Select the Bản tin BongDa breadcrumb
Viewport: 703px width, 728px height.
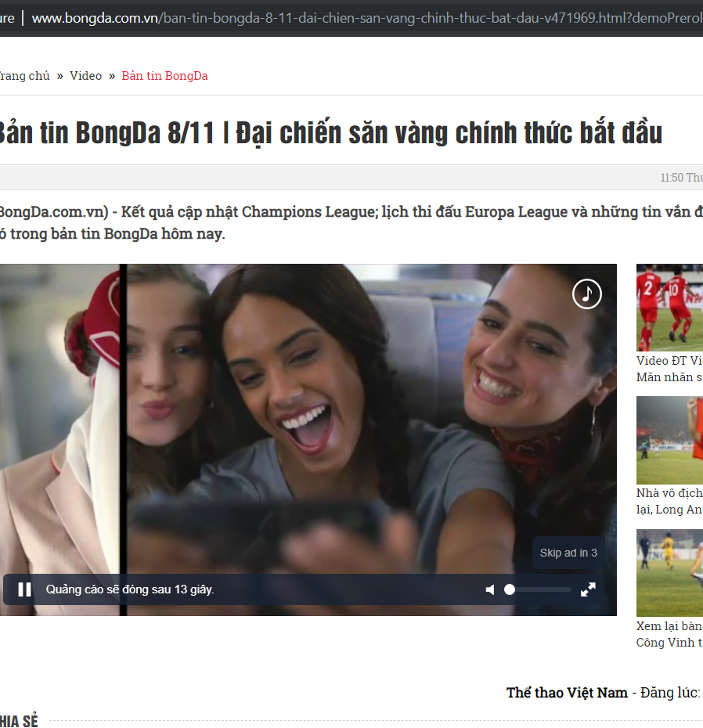pos(164,76)
